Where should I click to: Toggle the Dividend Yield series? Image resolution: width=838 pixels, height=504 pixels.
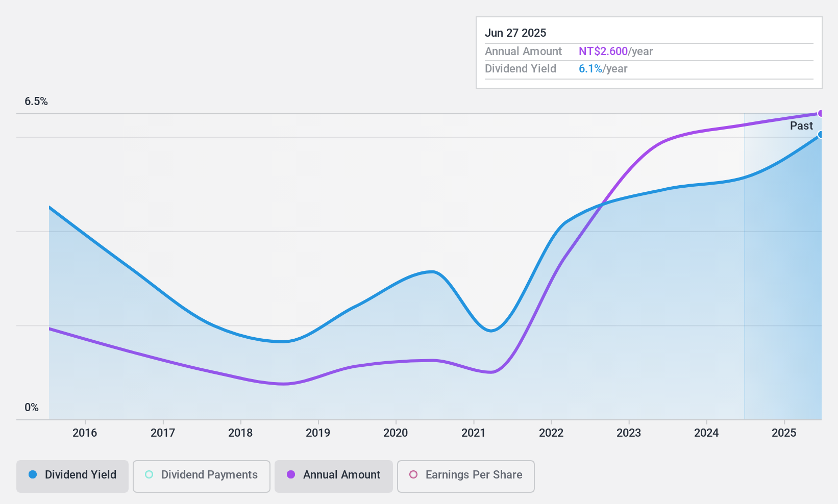[x=72, y=476]
